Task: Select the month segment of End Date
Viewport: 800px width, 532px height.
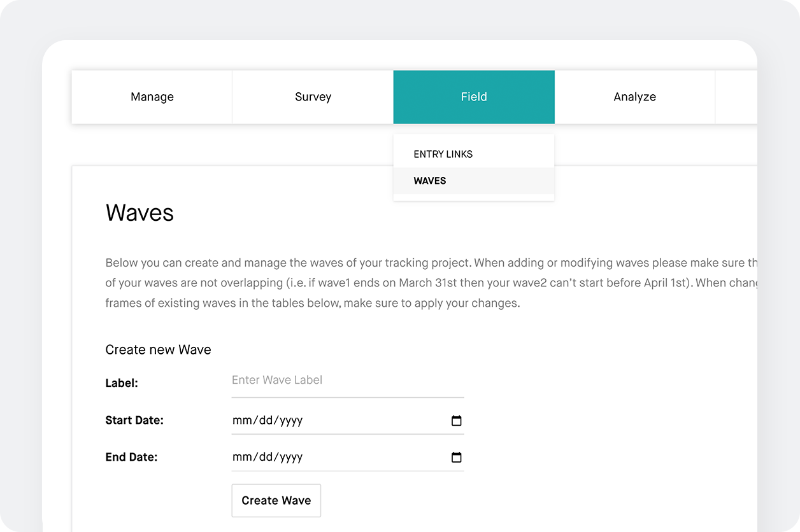Action: [243, 458]
